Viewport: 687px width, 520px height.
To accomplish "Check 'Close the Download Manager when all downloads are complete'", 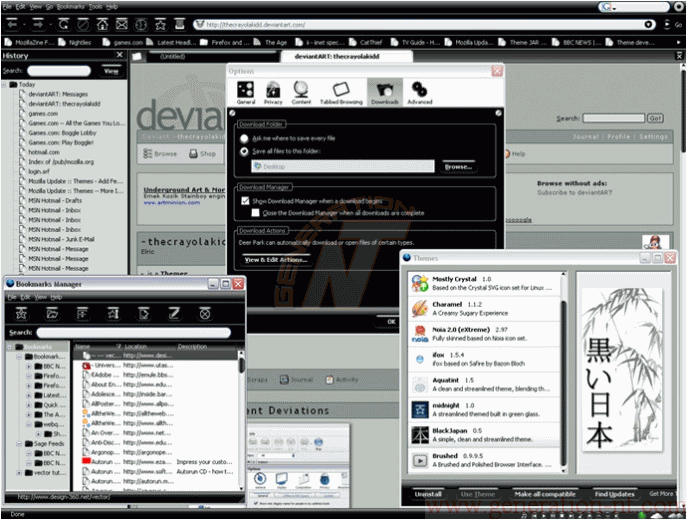I will [255, 213].
